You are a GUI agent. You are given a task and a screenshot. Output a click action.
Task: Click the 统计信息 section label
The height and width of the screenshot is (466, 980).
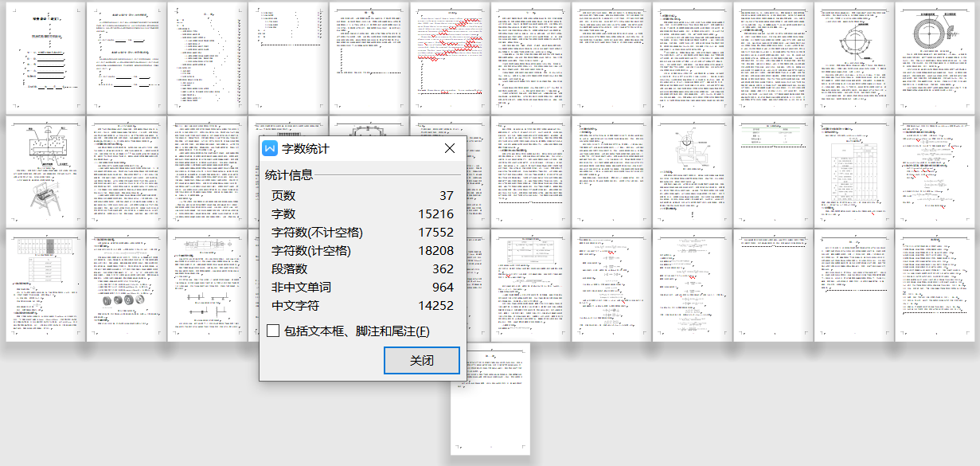click(x=291, y=176)
